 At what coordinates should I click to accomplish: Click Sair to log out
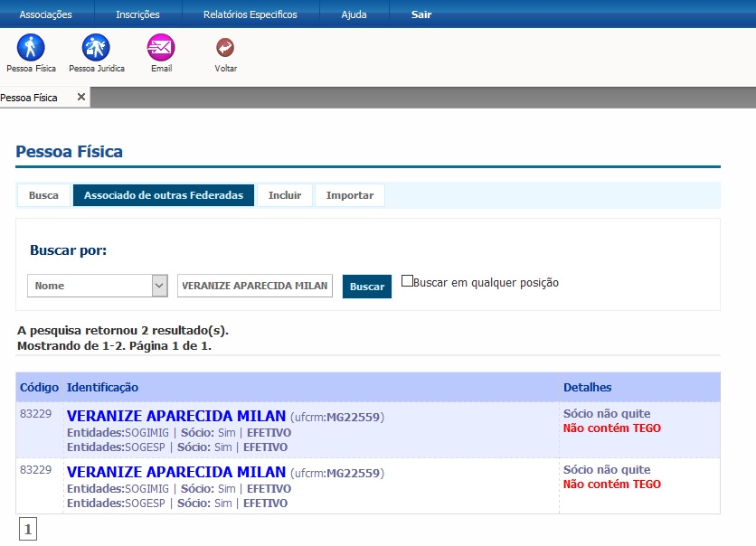click(x=421, y=14)
